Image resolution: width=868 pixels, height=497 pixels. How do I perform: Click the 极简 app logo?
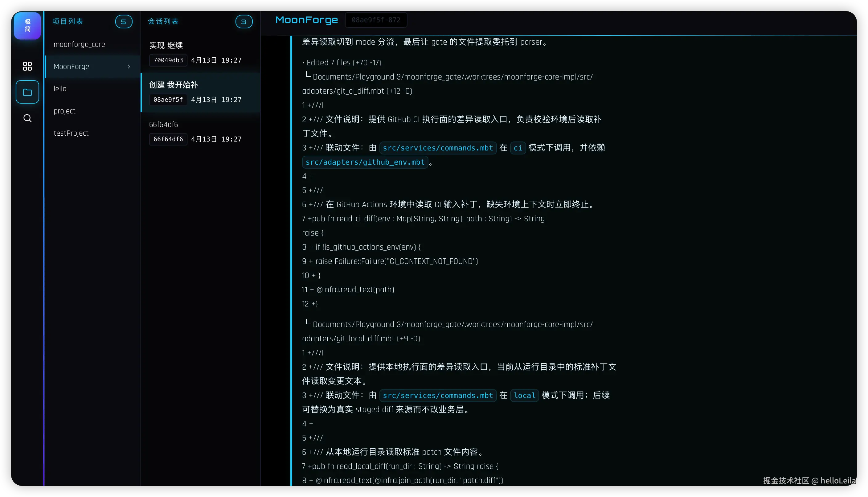pyautogui.click(x=27, y=25)
